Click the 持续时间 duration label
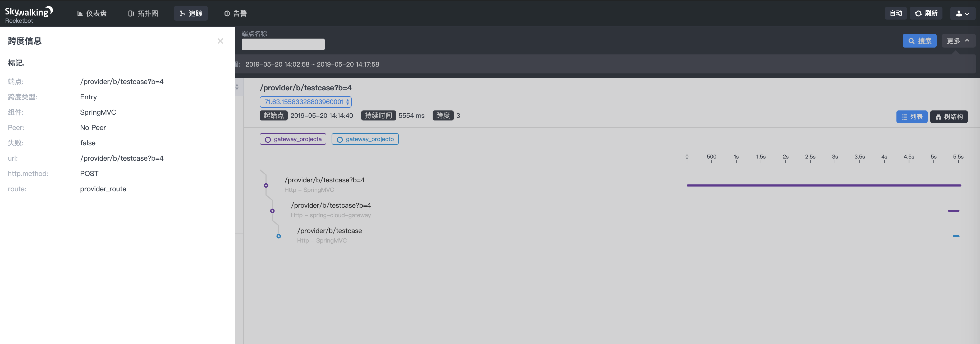 (378, 115)
